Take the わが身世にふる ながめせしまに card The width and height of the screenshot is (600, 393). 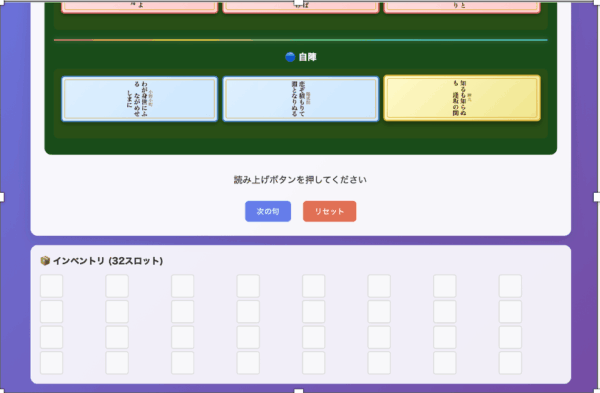point(140,99)
